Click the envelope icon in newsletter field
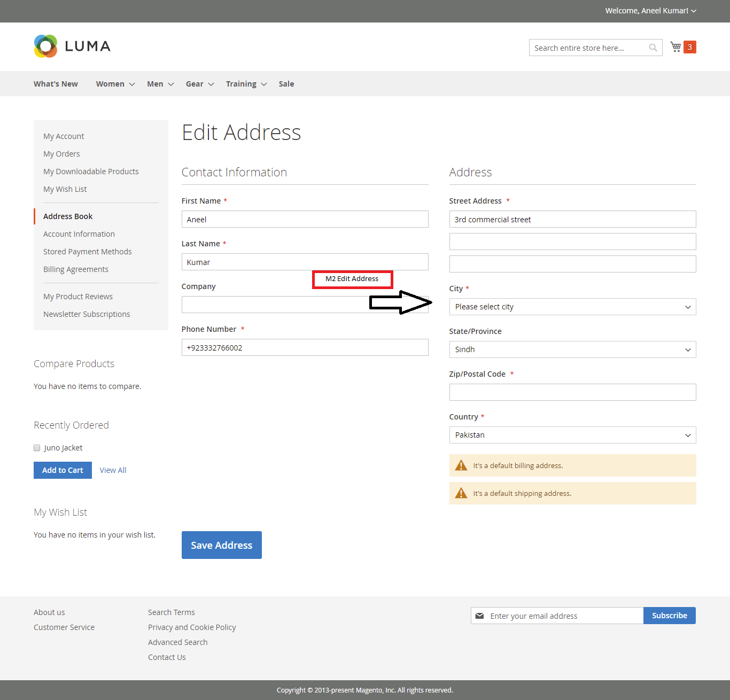The height and width of the screenshot is (700, 730). [x=479, y=616]
